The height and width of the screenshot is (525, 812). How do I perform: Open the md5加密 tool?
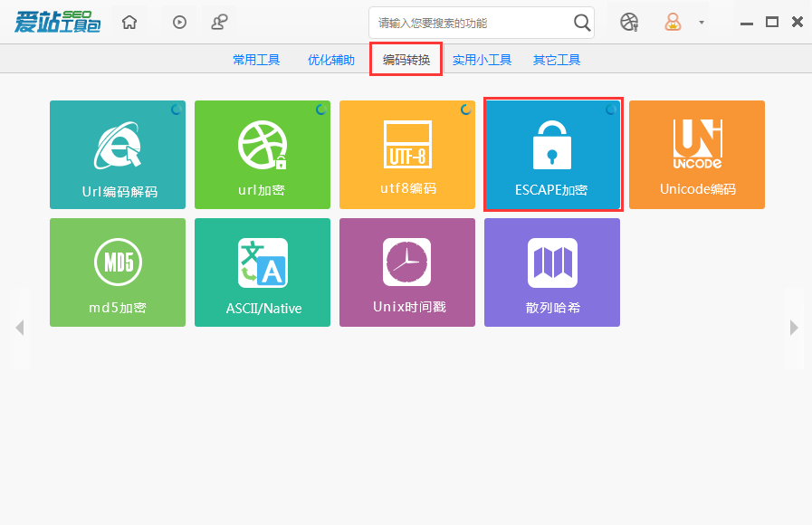(117, 272)
